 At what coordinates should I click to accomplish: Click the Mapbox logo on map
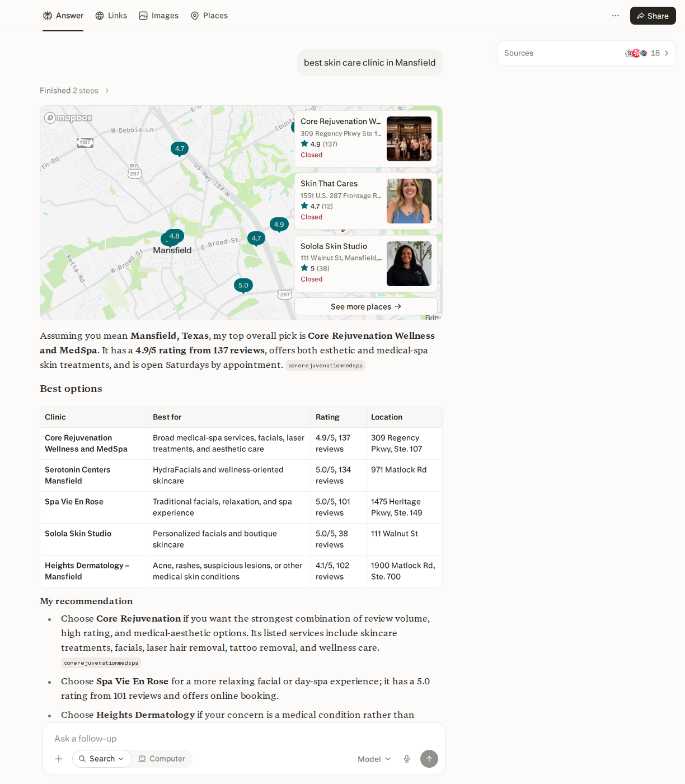point(68,118)
